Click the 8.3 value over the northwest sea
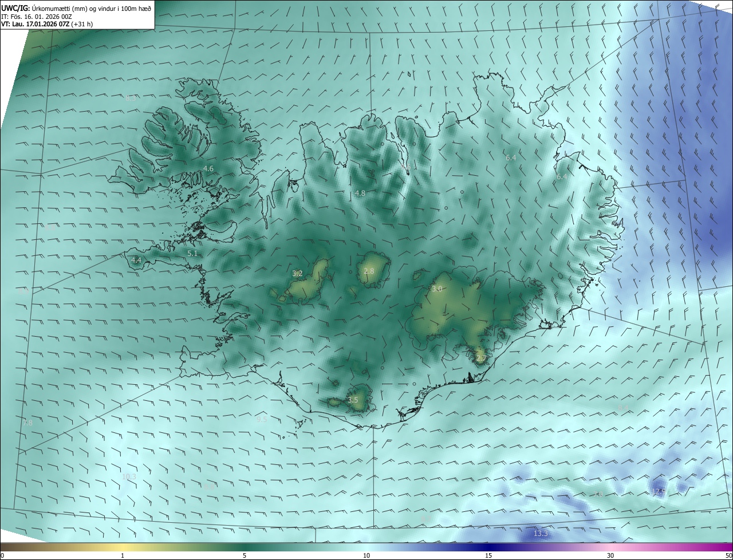 pos(131,98)
